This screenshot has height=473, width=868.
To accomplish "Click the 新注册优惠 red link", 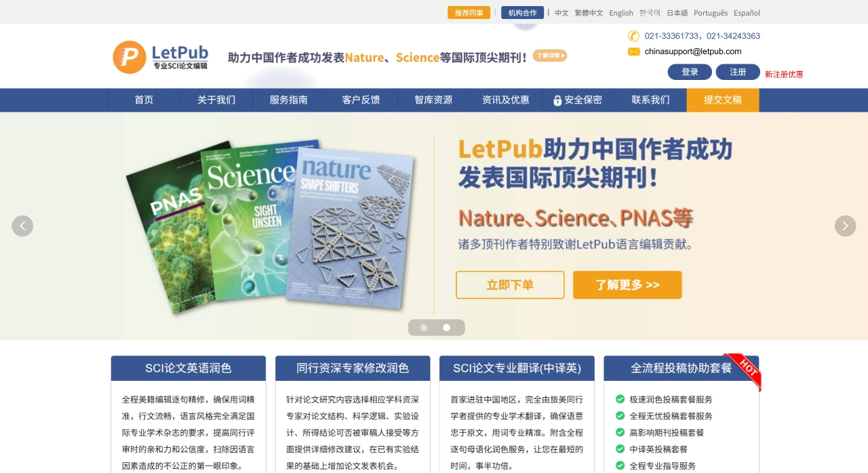I will point(784,75).
